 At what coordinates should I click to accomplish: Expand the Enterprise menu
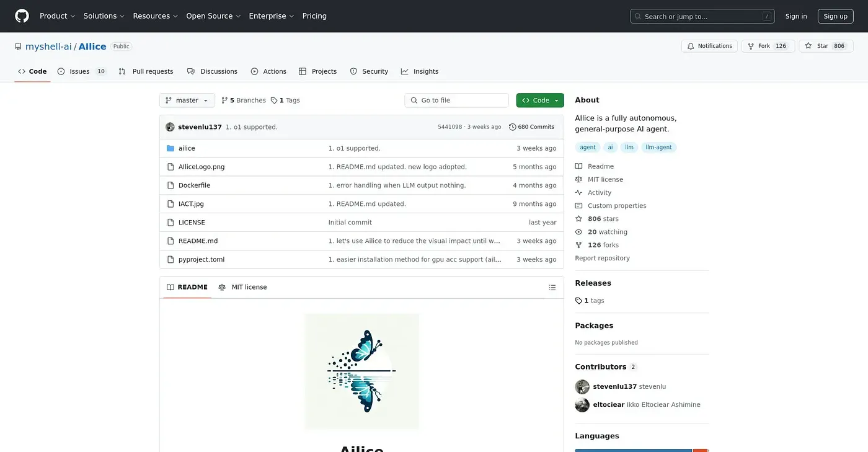272,16
